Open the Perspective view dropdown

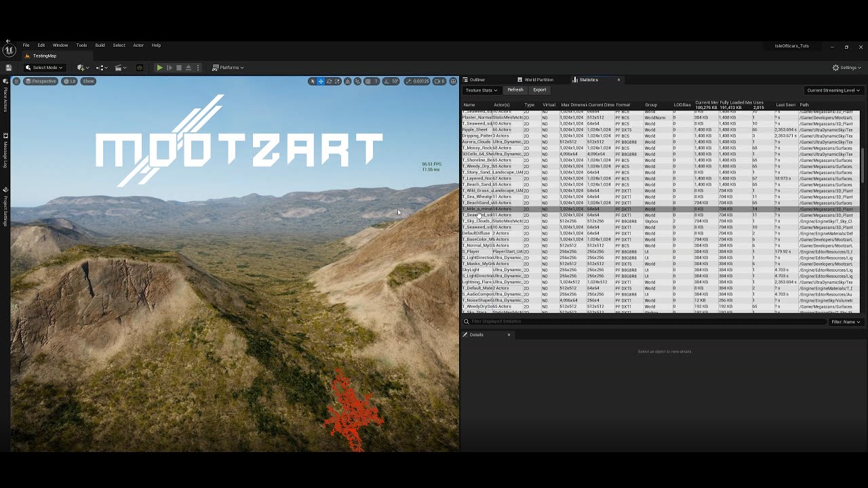tap(41, 81)
